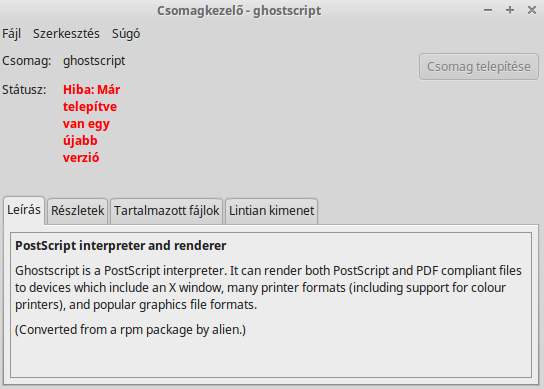Click the Csomag: label

(x=27, y=61)
